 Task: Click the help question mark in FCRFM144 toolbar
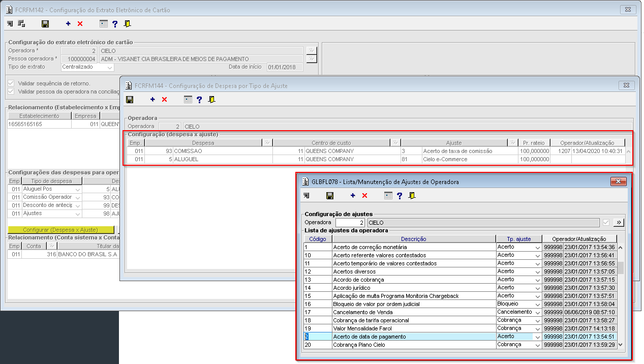(x=199, y=100)
